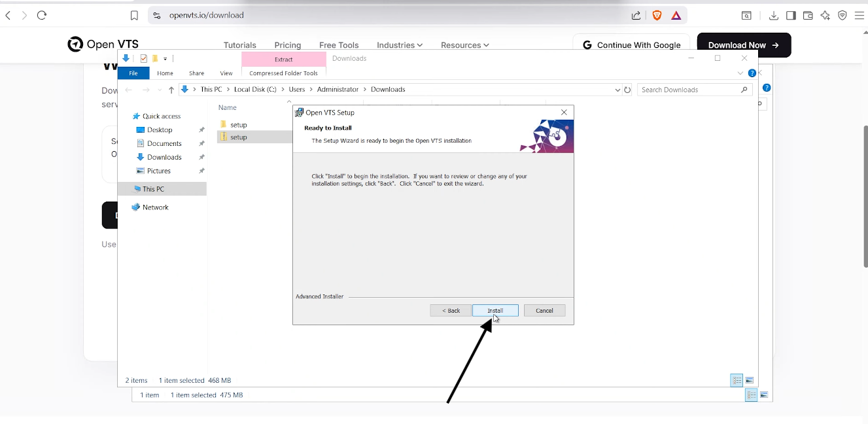Open the View ribbon tab
This screenshot has height=424, width=868.
tap(226, 73)
